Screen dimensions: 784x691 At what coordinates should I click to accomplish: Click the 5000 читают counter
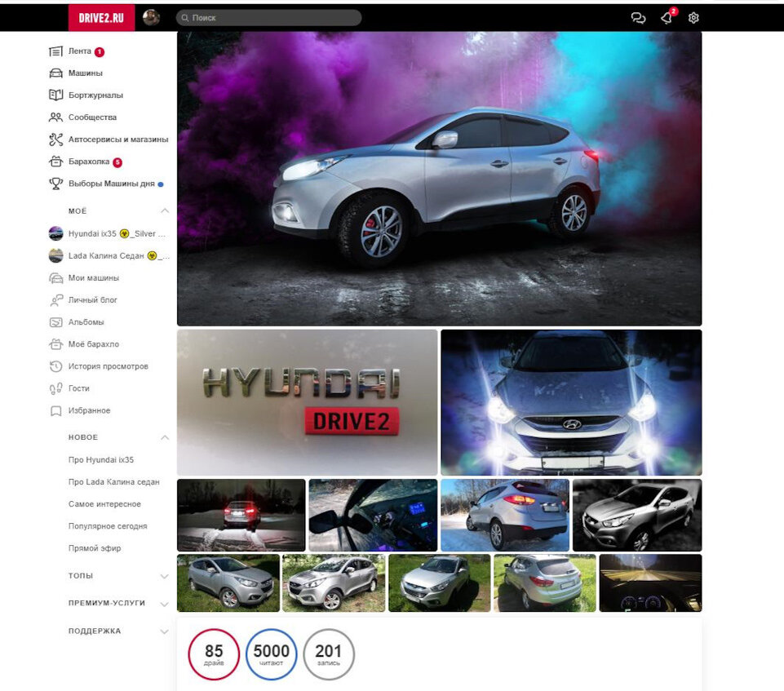(x=271, y=654)
